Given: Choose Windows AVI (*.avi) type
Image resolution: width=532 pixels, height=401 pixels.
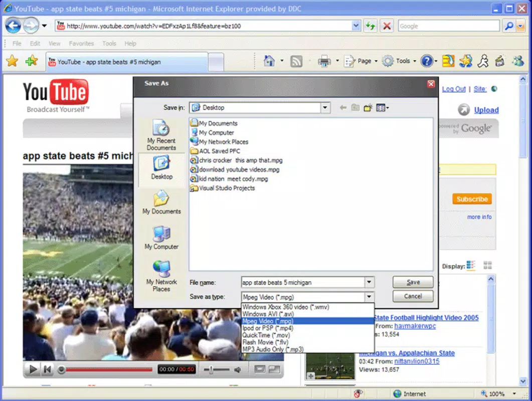Looking at the screenshot, I should (307, 314).
